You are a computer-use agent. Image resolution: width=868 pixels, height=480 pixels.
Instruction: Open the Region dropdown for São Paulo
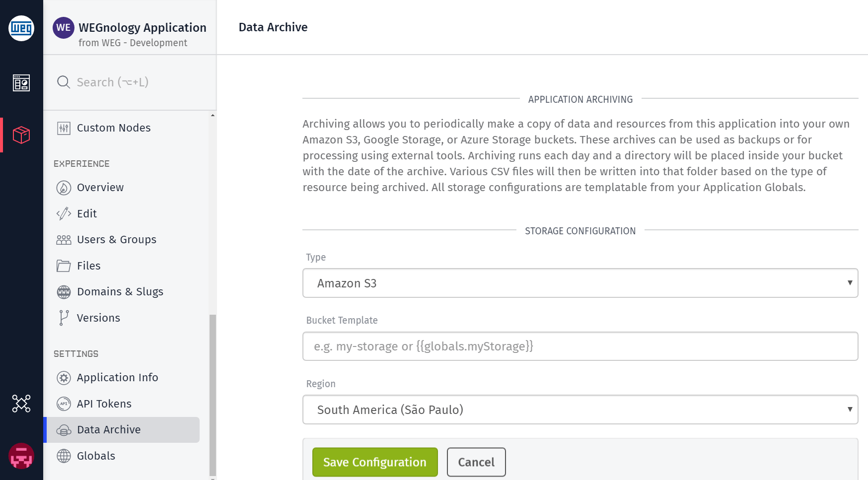click(580, 410)
